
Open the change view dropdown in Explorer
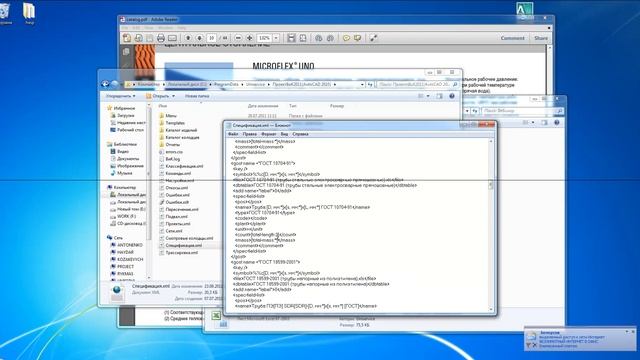(x=428, y=96)
